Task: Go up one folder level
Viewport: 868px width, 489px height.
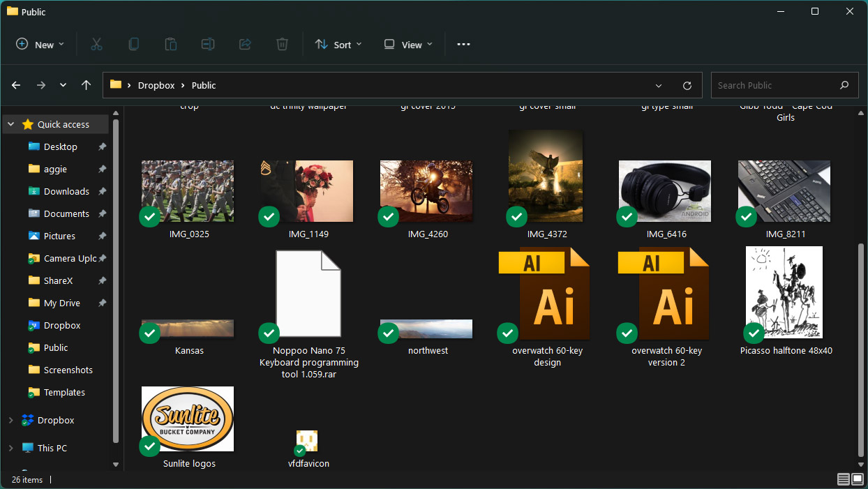Action: pyautogui.click(x=86, y=85)
